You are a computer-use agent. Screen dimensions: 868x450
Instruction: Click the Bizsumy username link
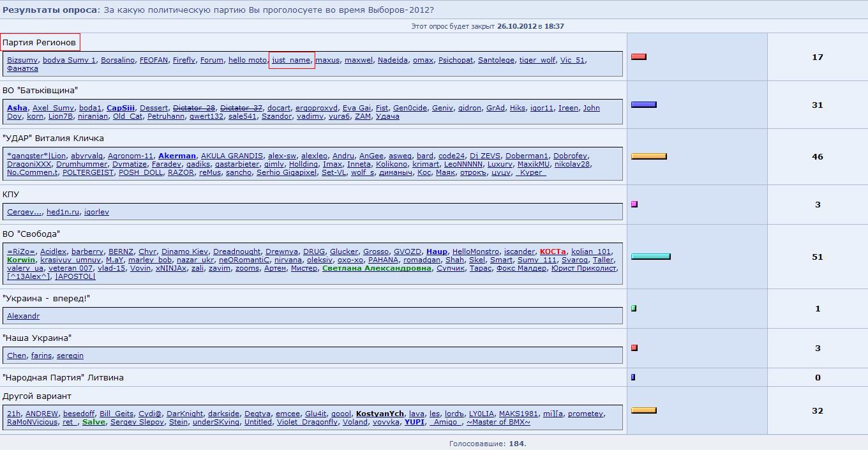tap(22, 60)
